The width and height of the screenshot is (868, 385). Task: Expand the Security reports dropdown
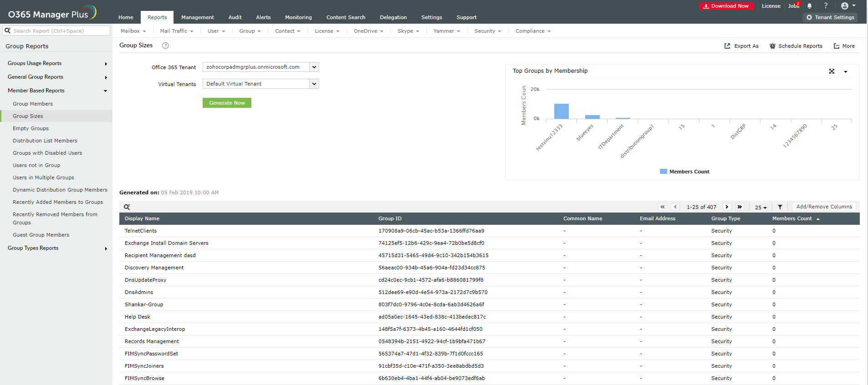pyautogui.click(x=488, y=31)
